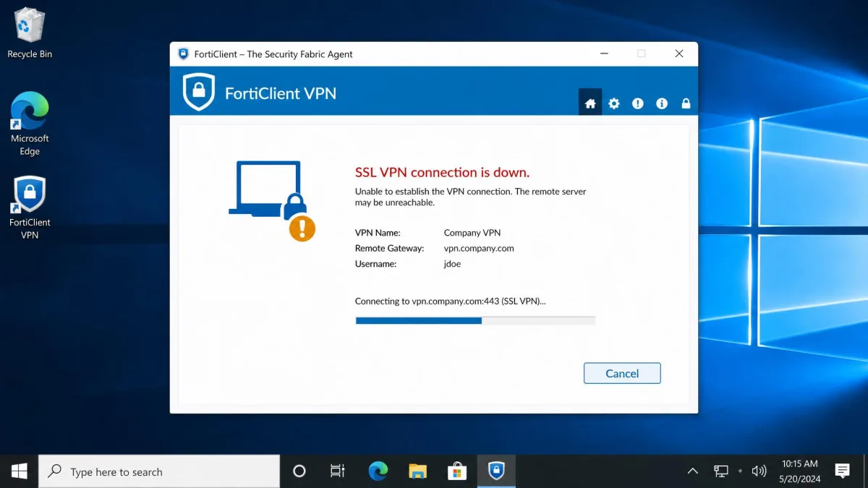Click 'Unable to establish the VPN connection' message
The image size is (868, 488).
point(470,197)
